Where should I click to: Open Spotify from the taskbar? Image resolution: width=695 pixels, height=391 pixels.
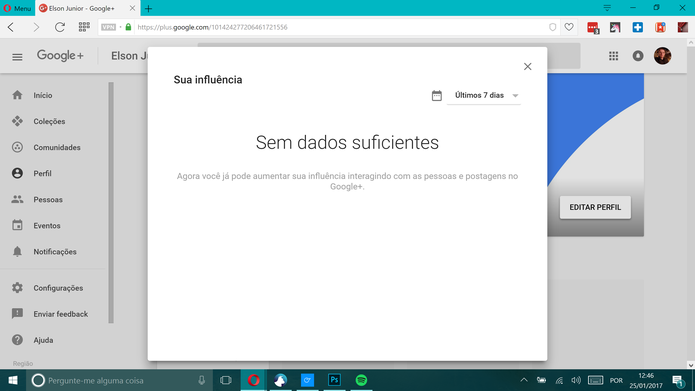tap(361, 380)
